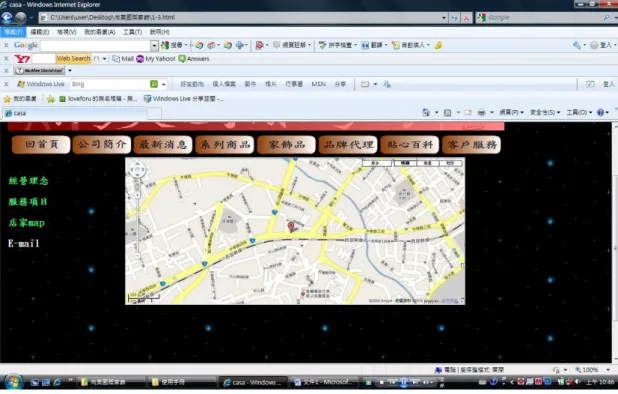Click the McAfee SiteAdvisor button
618x394 pixels.
pos(39,71)
